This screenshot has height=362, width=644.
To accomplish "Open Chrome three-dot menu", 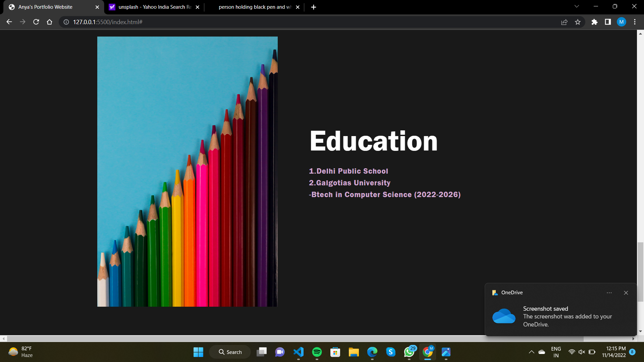I will pyautogui.click(x=635, y=22).
